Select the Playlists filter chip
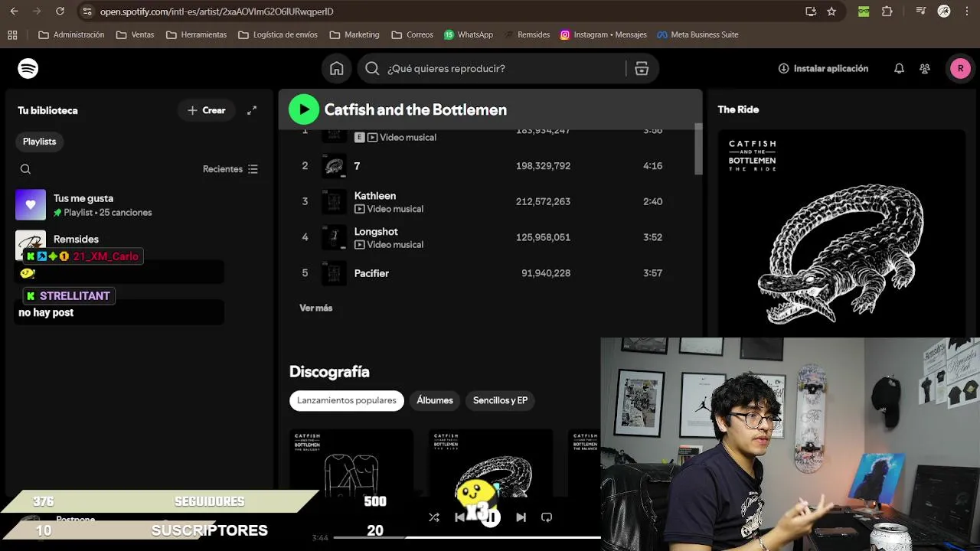This screenshot has height=551, width=980. point(39,142)
